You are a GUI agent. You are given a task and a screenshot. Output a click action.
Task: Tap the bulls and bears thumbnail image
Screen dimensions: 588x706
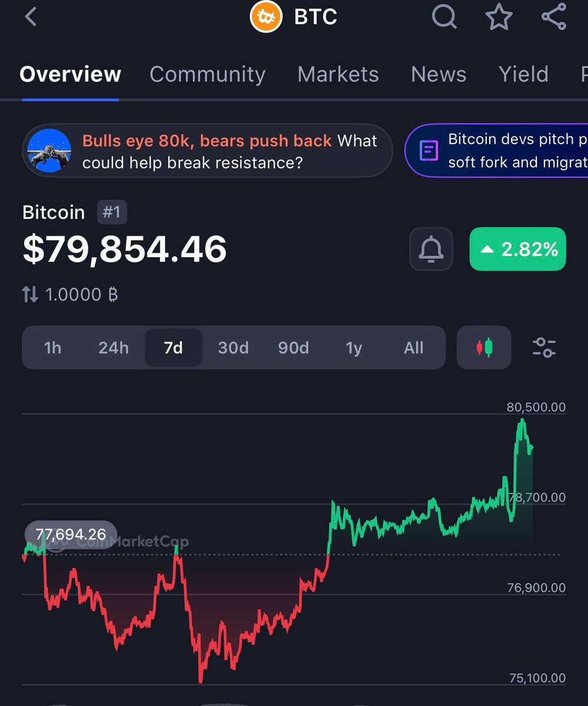tap(49, 151)
